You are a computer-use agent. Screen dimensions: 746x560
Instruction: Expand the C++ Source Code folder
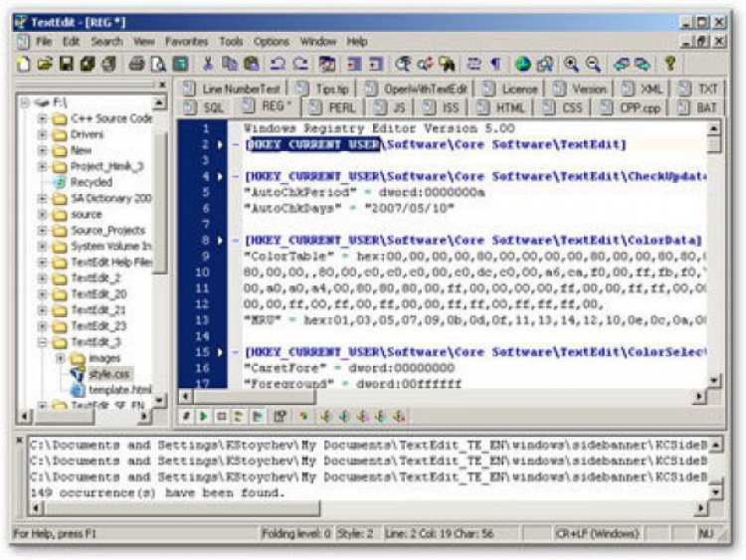point(43,118)
